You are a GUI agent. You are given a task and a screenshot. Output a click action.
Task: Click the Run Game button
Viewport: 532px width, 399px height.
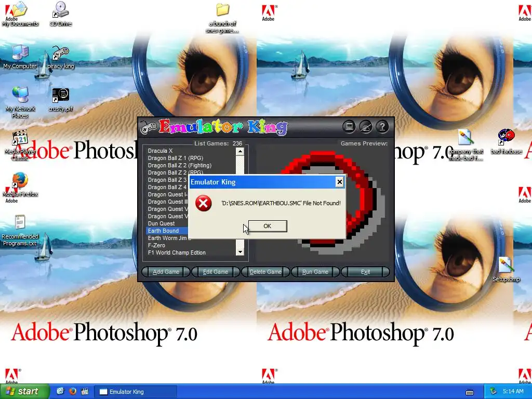click(315, 272)
